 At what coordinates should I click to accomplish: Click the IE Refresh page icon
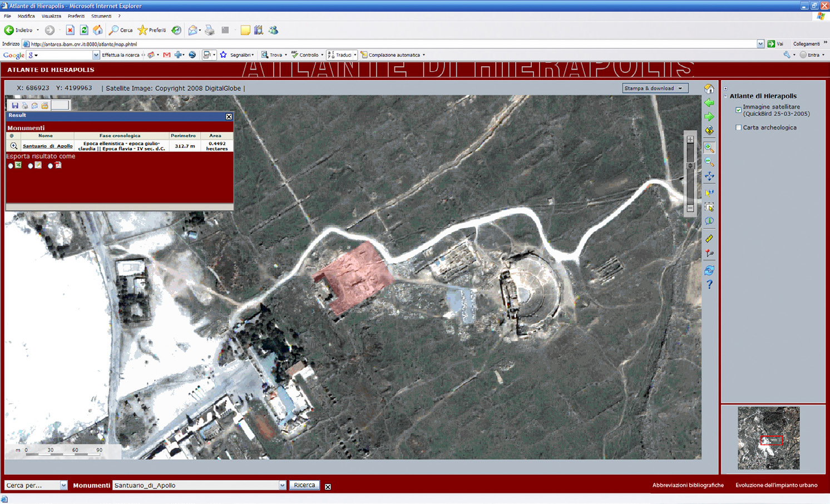pyautogui.click(x=84, y=30)
